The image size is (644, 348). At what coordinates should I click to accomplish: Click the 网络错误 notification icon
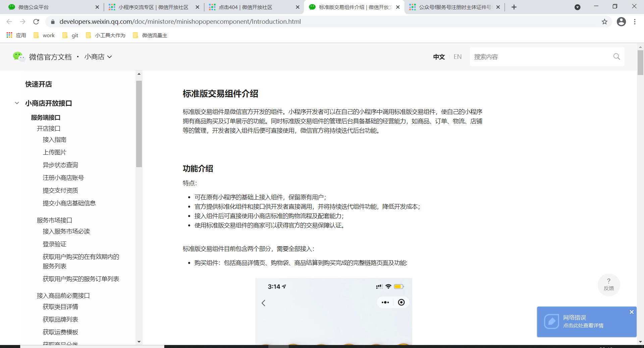tap(551, 322)
